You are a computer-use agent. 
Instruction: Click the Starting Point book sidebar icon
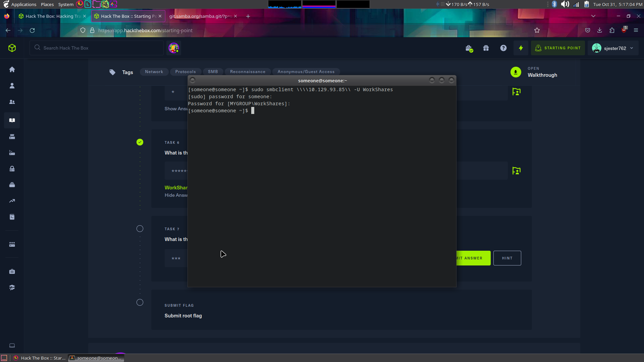[12, 120]
